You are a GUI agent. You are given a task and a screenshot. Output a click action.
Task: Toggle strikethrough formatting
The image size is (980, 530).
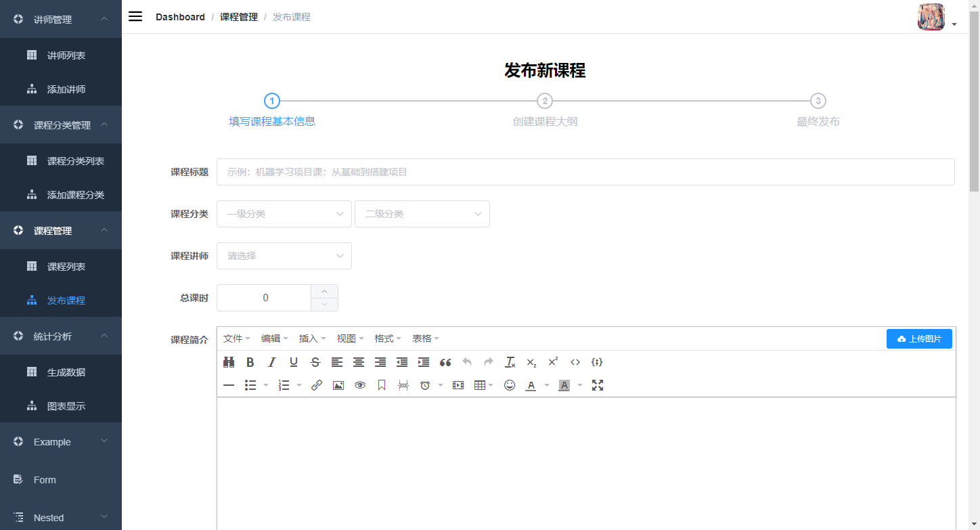click(315, 362)
